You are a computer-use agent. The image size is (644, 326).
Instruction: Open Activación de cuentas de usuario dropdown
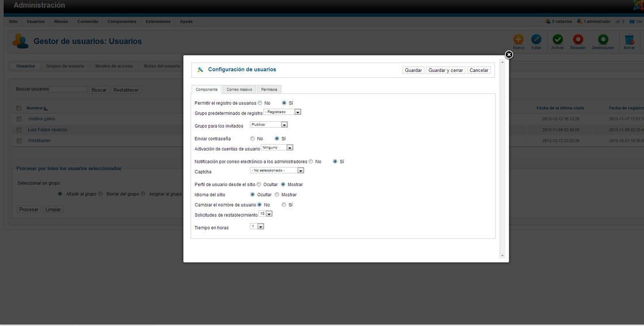pyautogui.click(x=278, y=147)
